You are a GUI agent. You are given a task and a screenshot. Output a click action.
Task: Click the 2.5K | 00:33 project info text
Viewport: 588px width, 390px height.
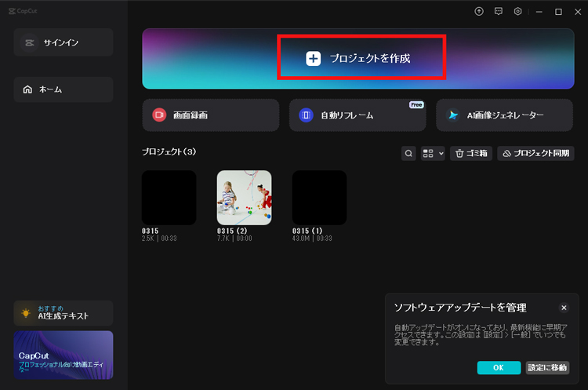(x=159, y=239)
